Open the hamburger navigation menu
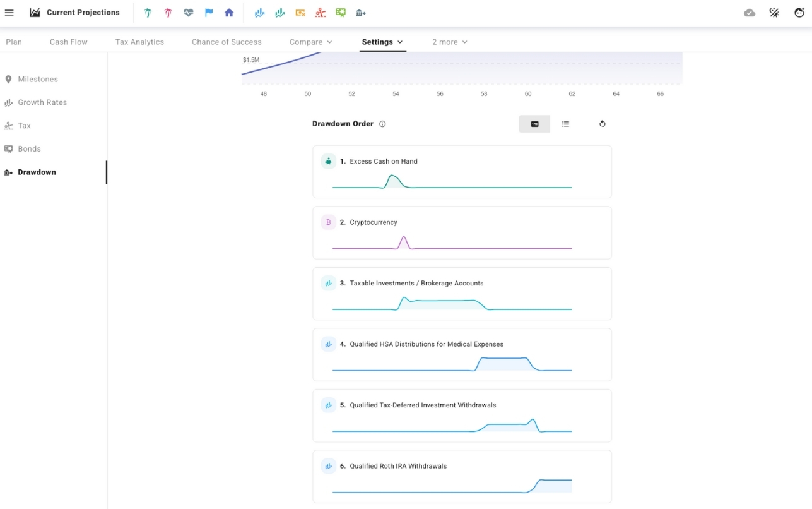This screenshot has height=509, width=812. 9,12
